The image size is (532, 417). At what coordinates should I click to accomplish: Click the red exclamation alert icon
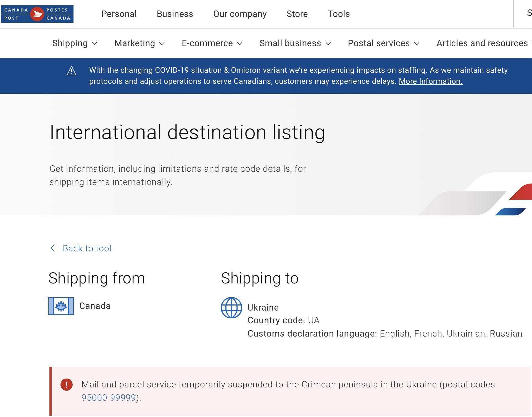67,385
